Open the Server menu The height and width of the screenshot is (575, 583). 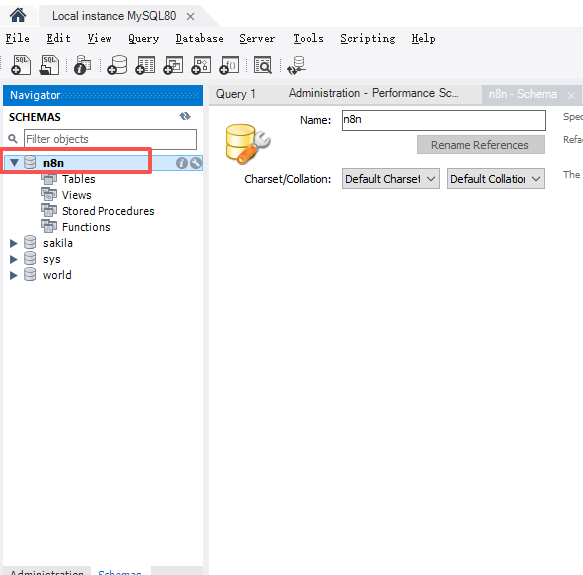click(x=257, y=38)
